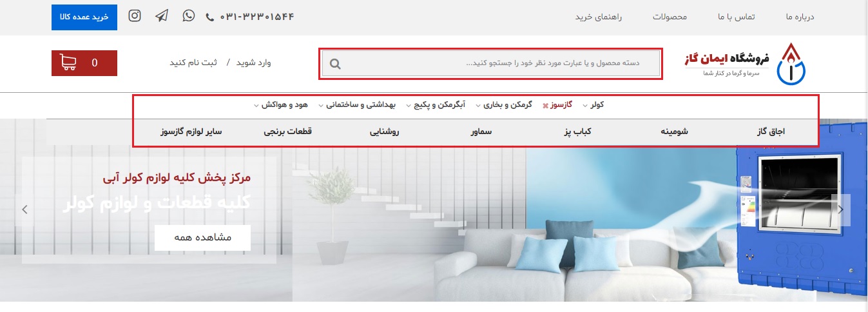Click the مشاهده همه button
Screen dimensions: 868x312
202,237
